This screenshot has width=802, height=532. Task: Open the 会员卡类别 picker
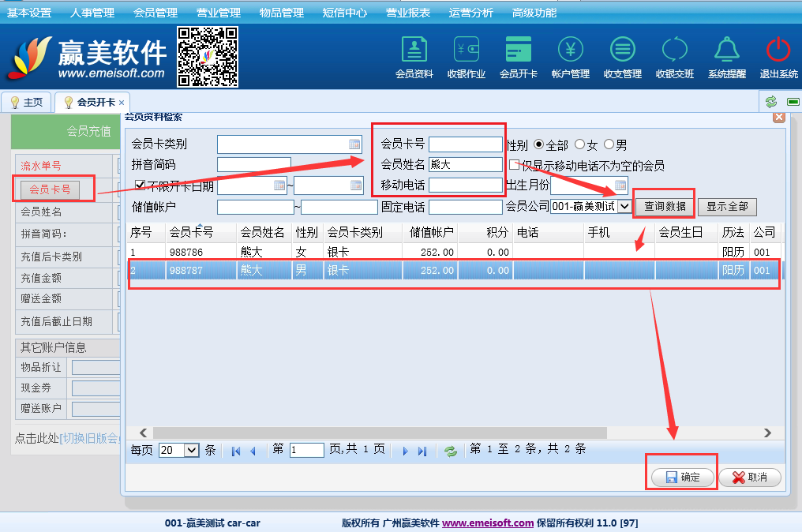[354, 144]
